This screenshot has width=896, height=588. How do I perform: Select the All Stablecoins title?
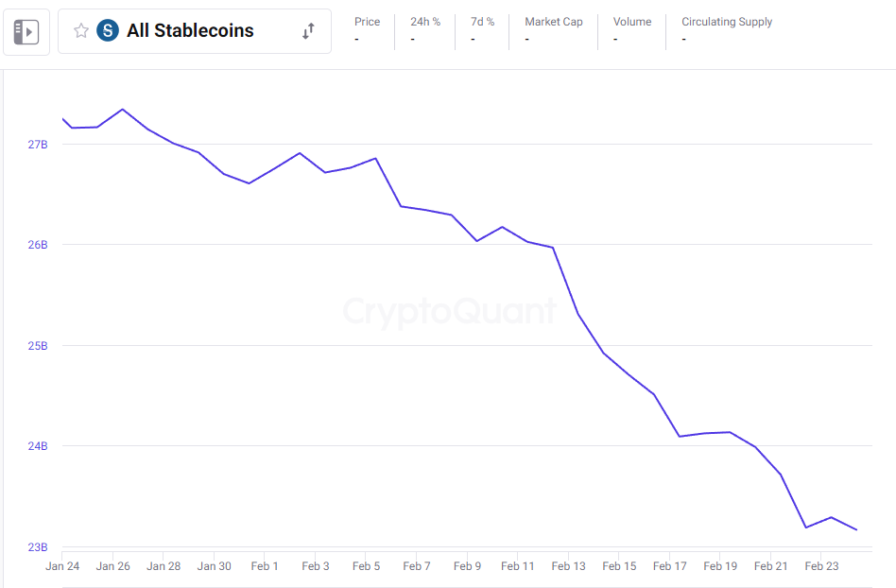(190, 30)
